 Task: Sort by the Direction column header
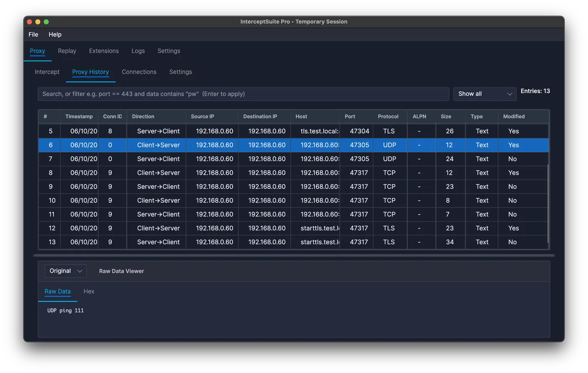156,117
